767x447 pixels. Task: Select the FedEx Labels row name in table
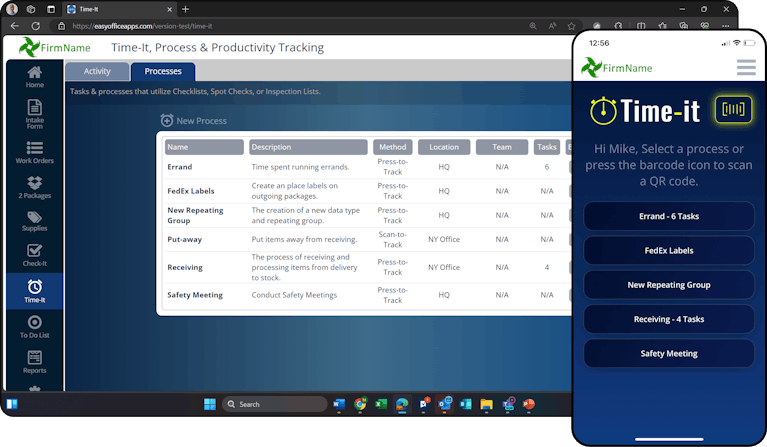191,191
